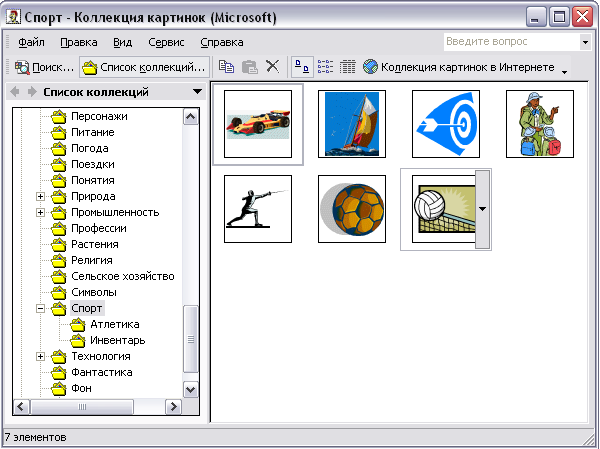
Task: Click the Copy toolbar icon
Action: pyautogui.click(x=227, y=67)
